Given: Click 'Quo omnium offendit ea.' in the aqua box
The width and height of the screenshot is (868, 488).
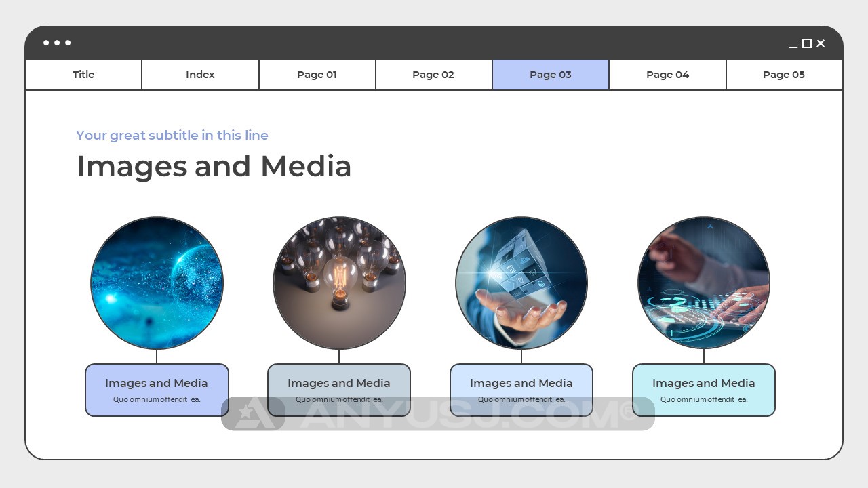Looking at the screenshot, I should point(704,399).
